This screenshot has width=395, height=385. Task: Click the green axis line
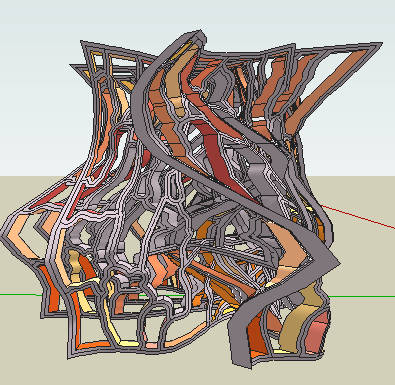[362, 296]
